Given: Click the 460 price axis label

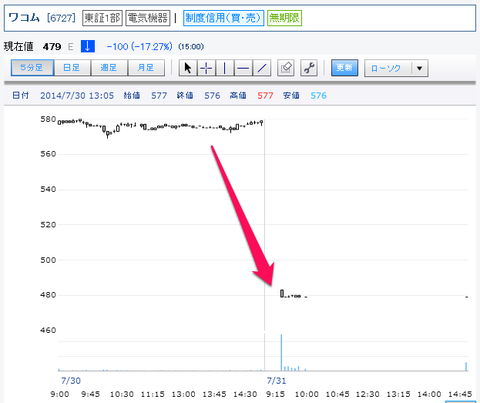Looking at the screenshot, I should 48,330.
